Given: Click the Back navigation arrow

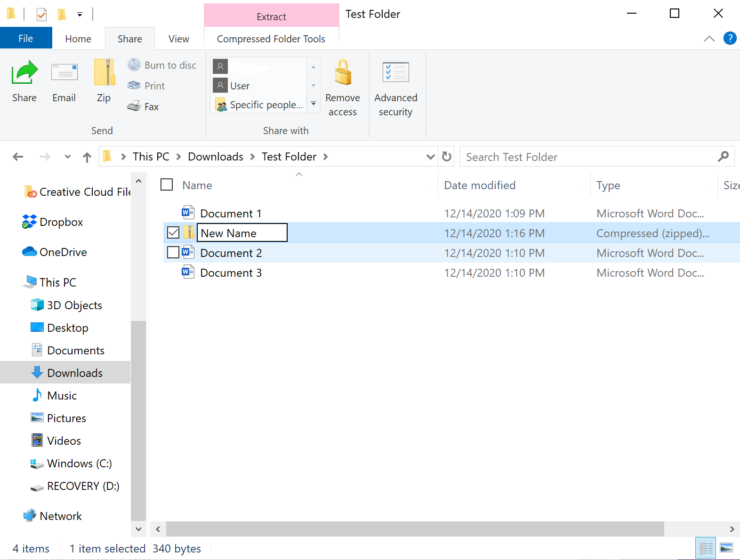Looking at the screenshot, I should pyautogui.click(x=18, y=157).
